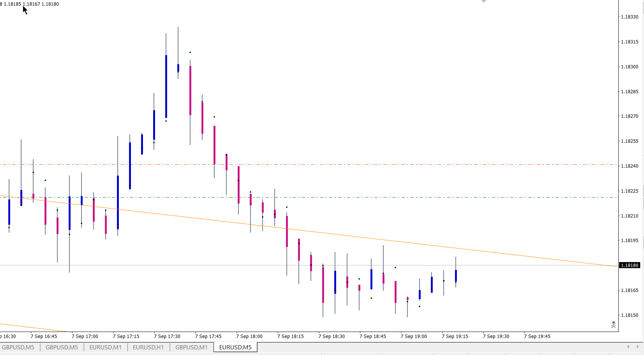Click the 1.18225 price scale label

click(x=630, y=191)
